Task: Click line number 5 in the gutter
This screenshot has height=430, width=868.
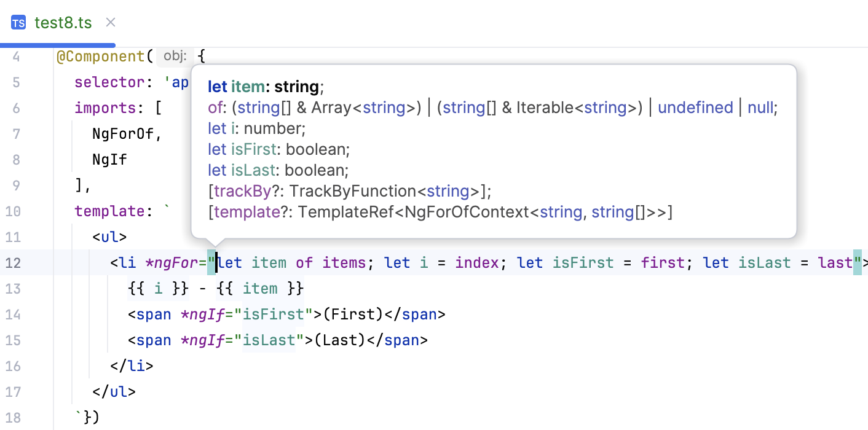Action: 17,82
